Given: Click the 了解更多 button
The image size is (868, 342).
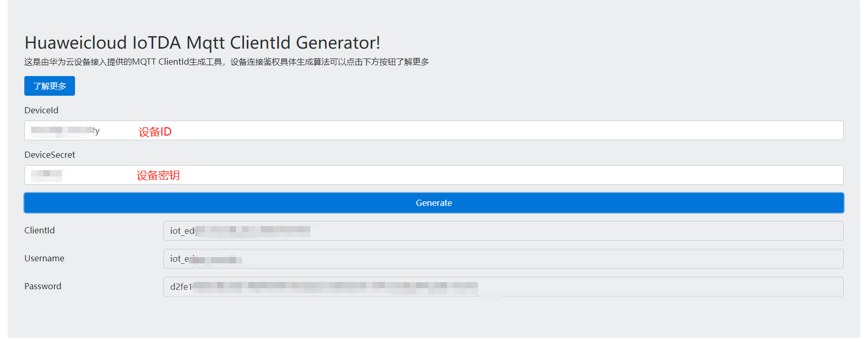Looking at the screenshot, I should (x=50, y=86).
